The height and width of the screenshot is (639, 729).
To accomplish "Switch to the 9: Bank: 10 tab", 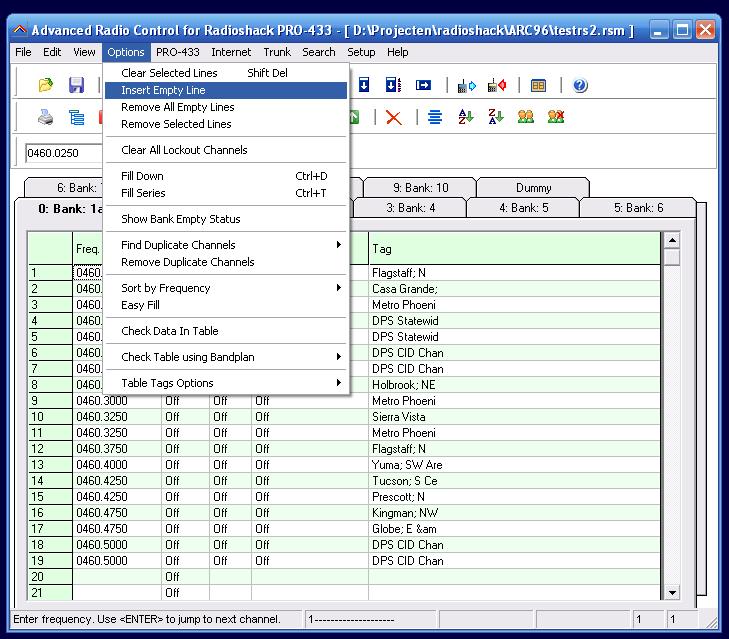I will click(420, 188).
